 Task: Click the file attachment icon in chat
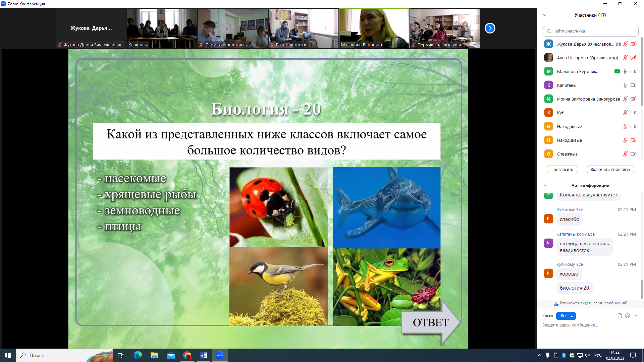click(x=620, y=316)
